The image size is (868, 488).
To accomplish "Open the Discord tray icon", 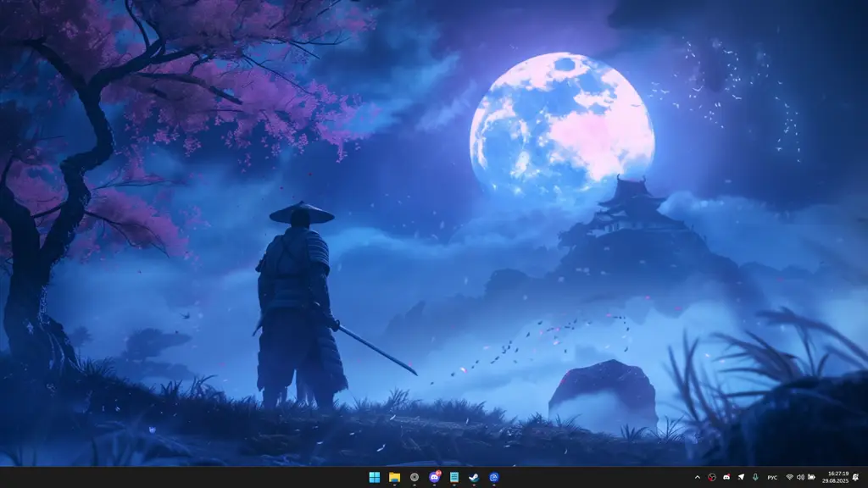I will (x=726, y=477).
